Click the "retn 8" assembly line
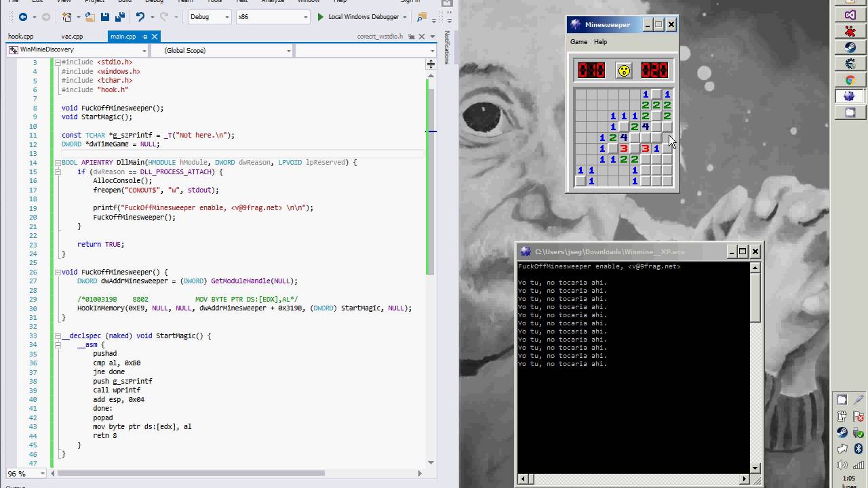Viewport: 868px width, 488px height. click(x=105, y=436)
